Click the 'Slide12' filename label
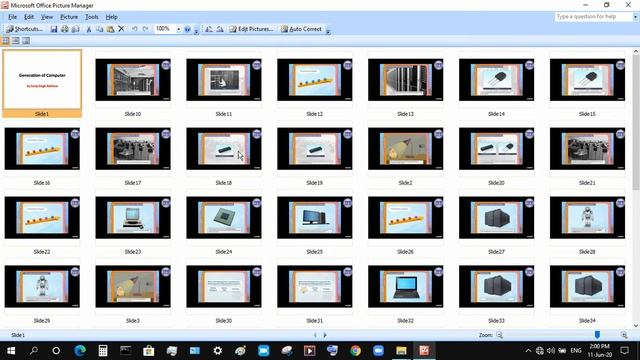This screenshot has width=640, height=360. click(x=314, y=114)
